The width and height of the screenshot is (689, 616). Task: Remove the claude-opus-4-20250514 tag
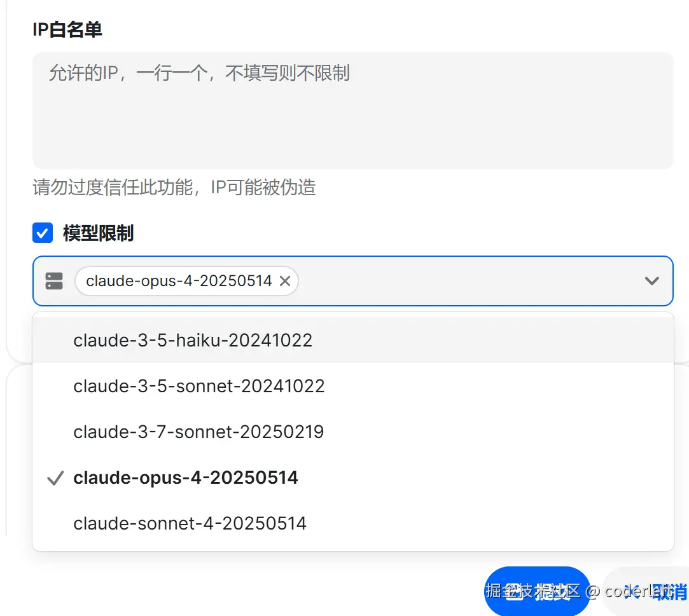[x=285, y=281]
